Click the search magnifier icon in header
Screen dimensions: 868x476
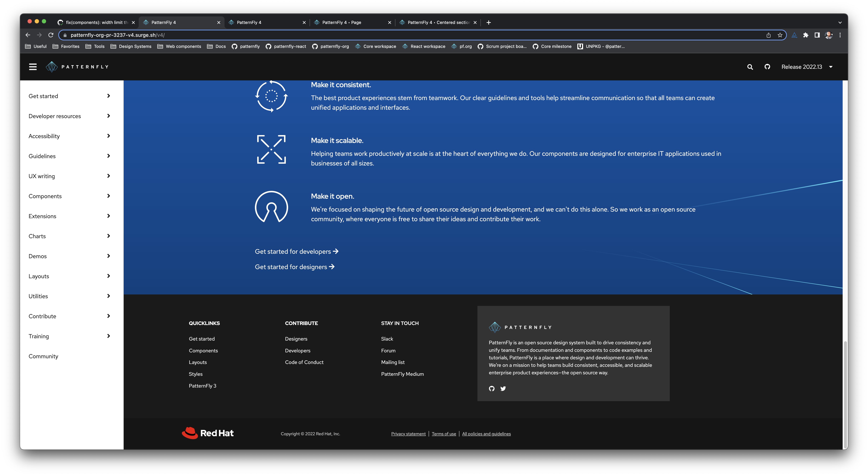pos(750,67)
